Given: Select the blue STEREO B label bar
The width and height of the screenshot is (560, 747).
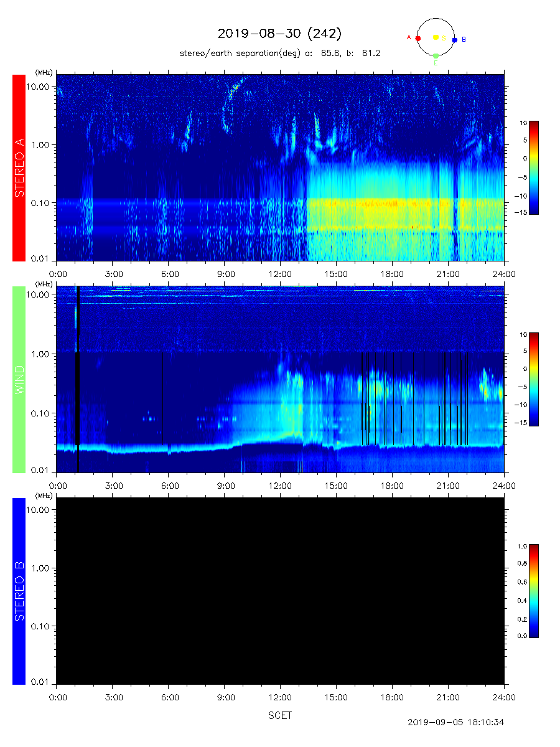Looking at the screenshot, I should coord(19,591).
